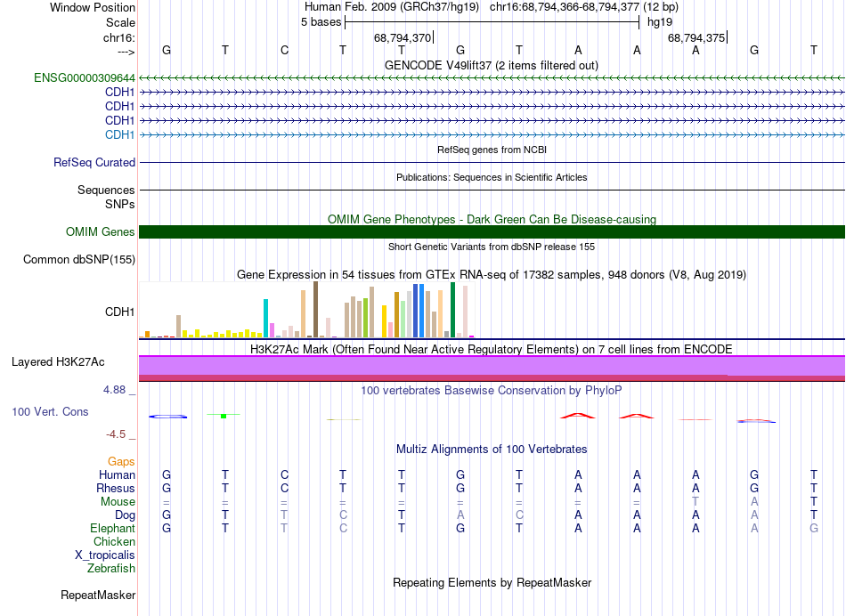Click the 100 Vert. Cons track label

pos(50,412)
